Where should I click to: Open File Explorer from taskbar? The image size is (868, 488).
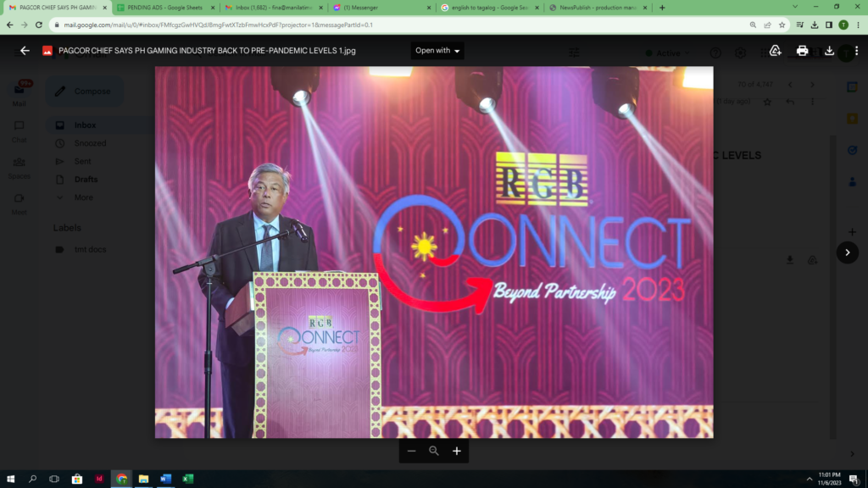coord(143,479)
